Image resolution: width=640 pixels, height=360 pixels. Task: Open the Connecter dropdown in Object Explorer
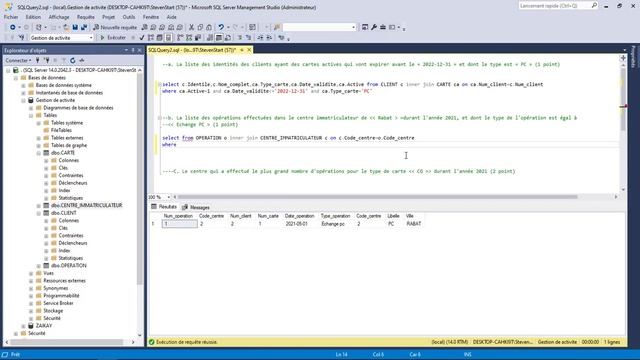coord(18,60)
